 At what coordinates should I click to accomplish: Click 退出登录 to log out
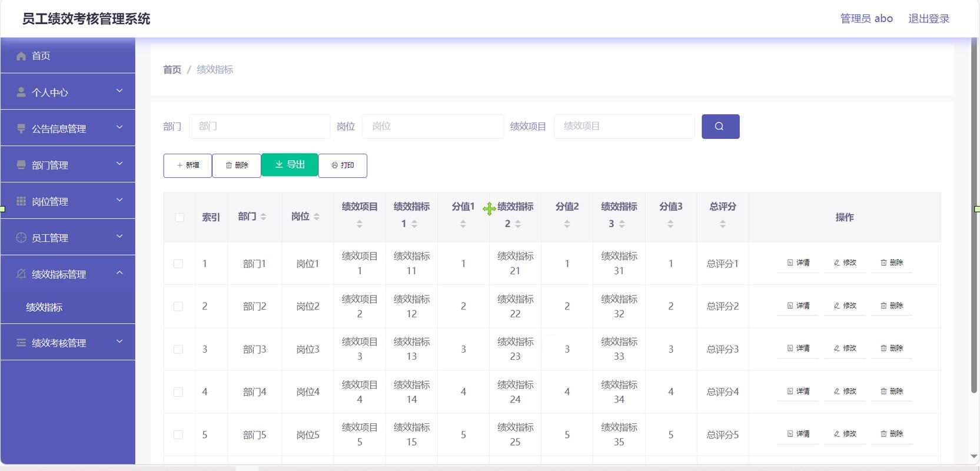click(929, 19)
